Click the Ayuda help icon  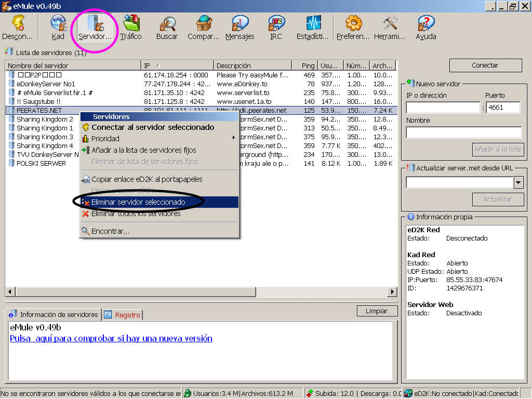pos(425,27)
